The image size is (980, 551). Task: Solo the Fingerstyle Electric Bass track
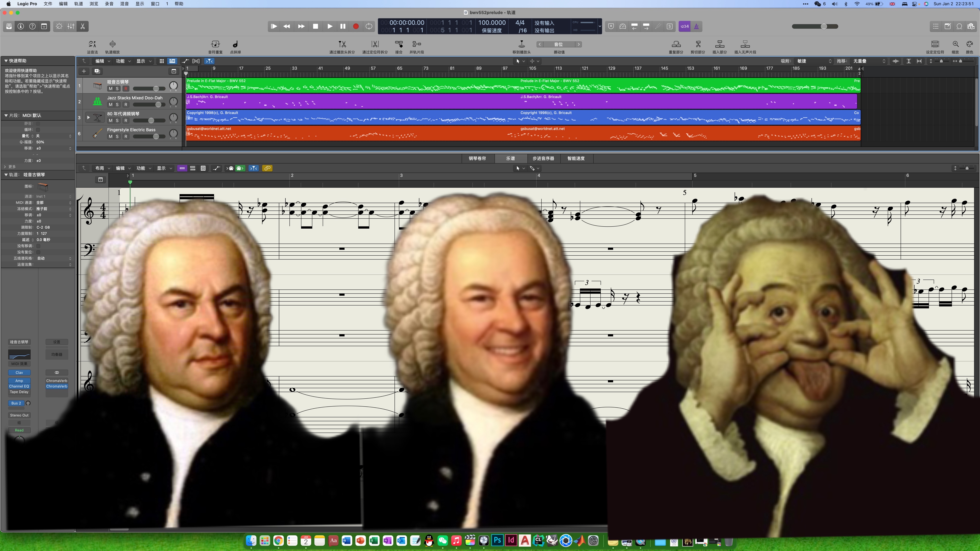(x=117, y=137)
